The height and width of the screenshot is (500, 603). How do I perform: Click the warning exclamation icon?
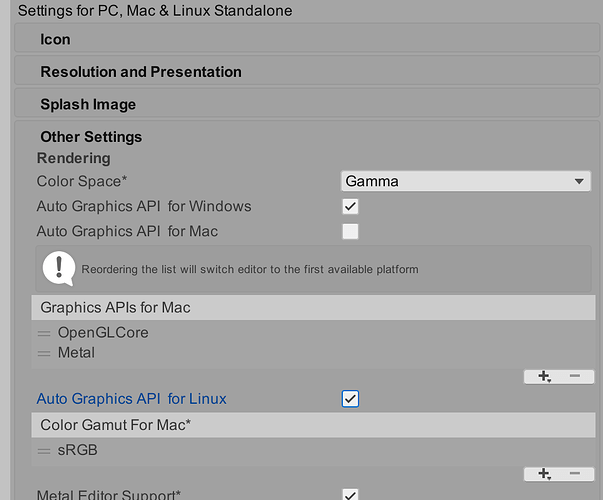tap(58, 268)
